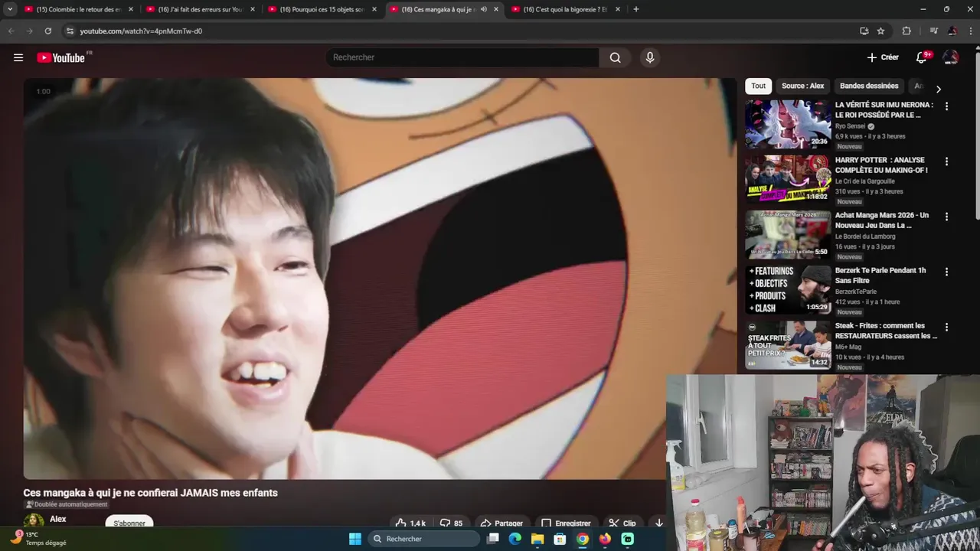Open Steak - Frites video title
This screenshot has width=980, height=551.
pos(886,331)
